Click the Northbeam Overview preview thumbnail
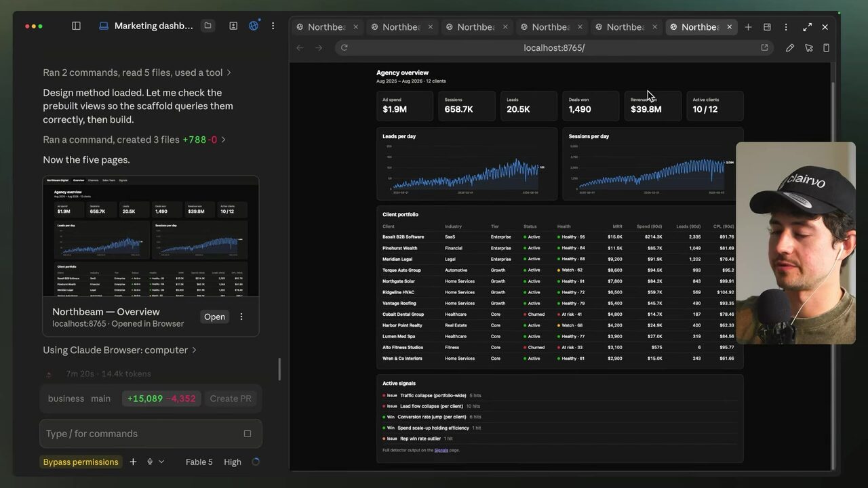The height and width of the screenshot is (488, 868). click(x=151, y=236)
